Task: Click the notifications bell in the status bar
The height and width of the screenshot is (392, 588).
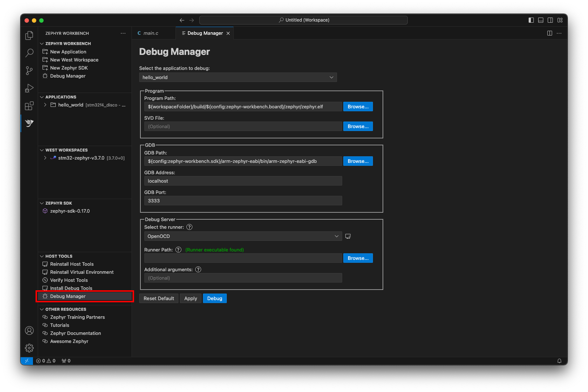Action: click(x=559, y=361)
